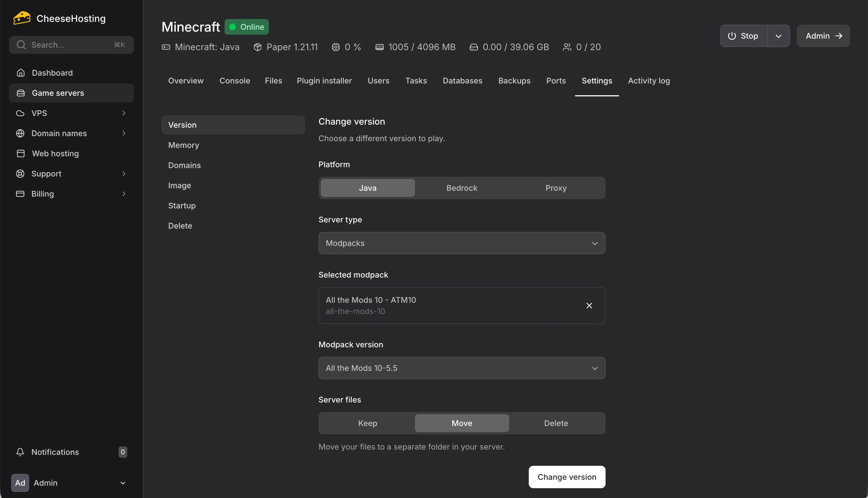This screenshot has height=498, width=868.
Task: Switch the Platform to Proxy
Action: (x=555, y=187)
